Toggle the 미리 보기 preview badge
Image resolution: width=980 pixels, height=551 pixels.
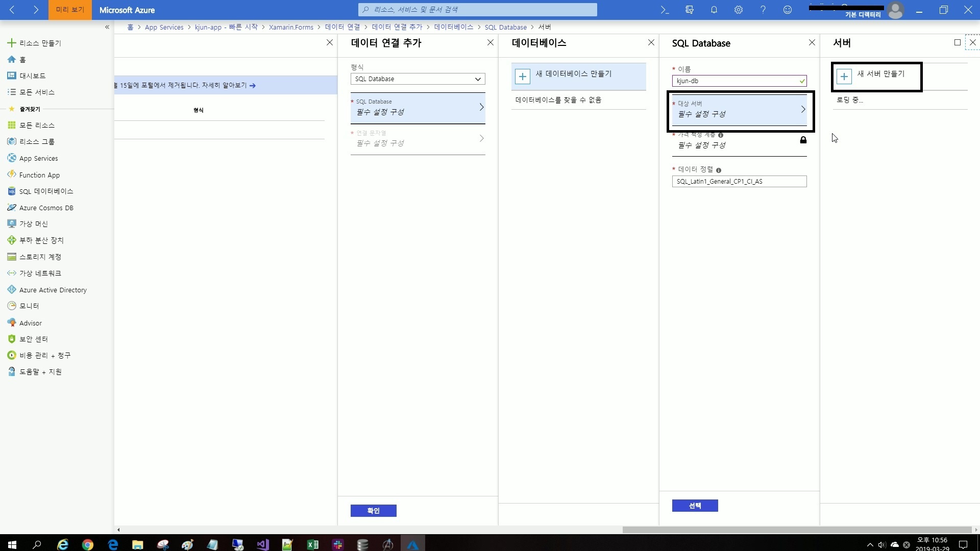tap(70, 10)
